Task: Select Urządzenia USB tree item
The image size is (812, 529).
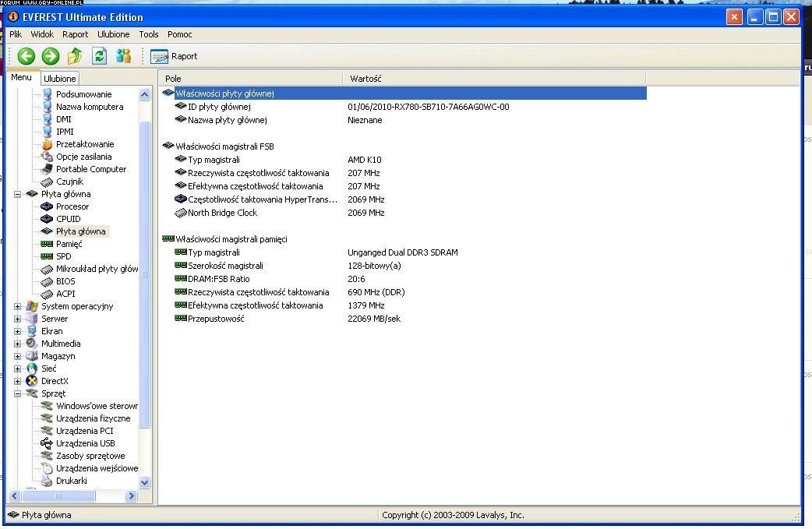Action: pos(86,443)
